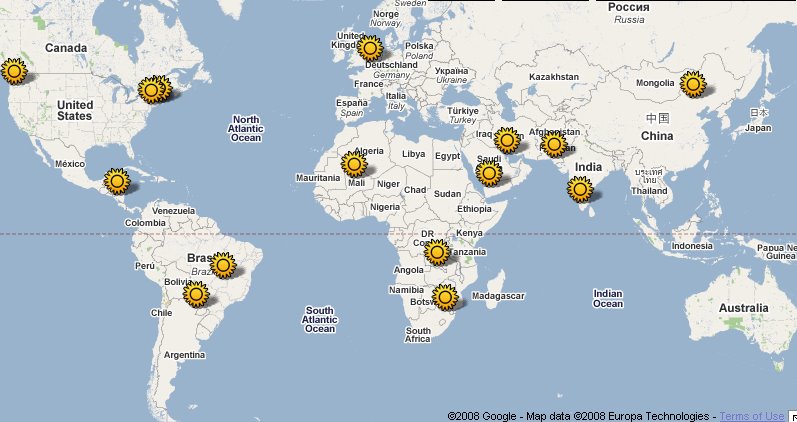Select the 'Kazakhstan' map label

coord(554,77)
